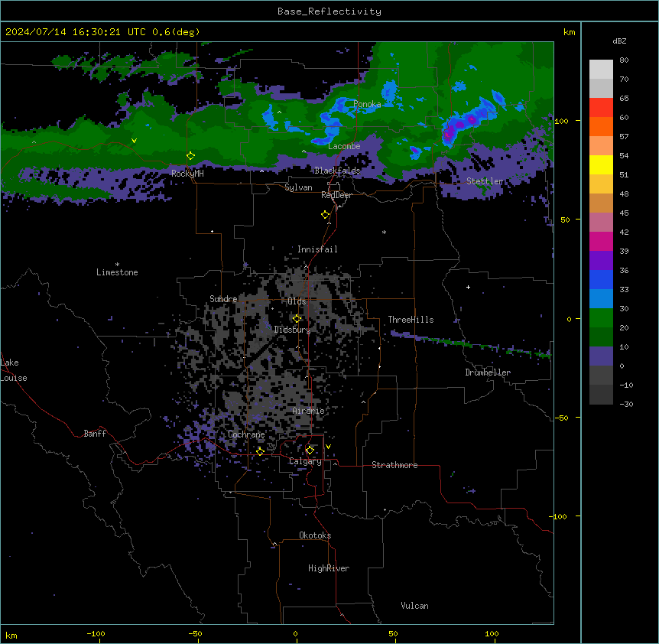
Task: Click the Sylvan label
Action: click(x=298, y=187)
